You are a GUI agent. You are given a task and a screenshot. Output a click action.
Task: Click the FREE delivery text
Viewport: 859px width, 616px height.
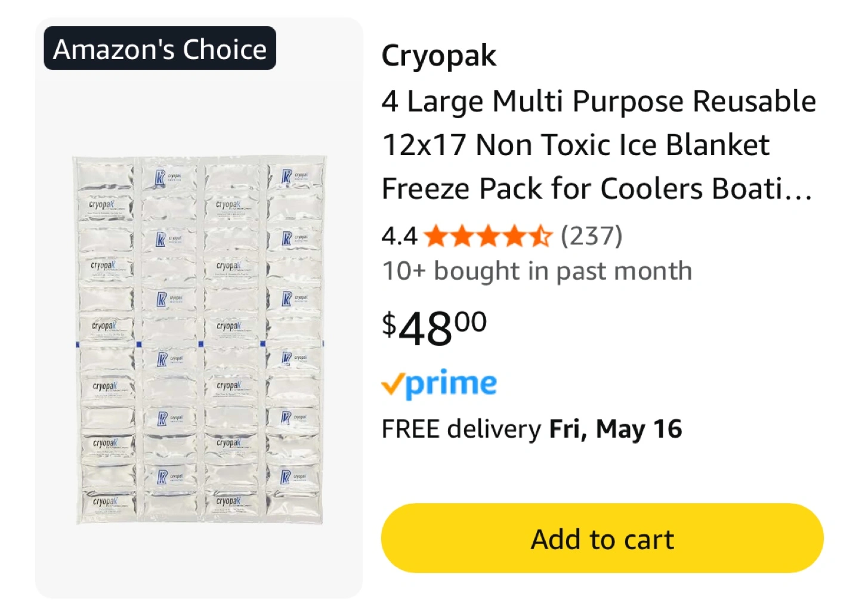point(461,429)
